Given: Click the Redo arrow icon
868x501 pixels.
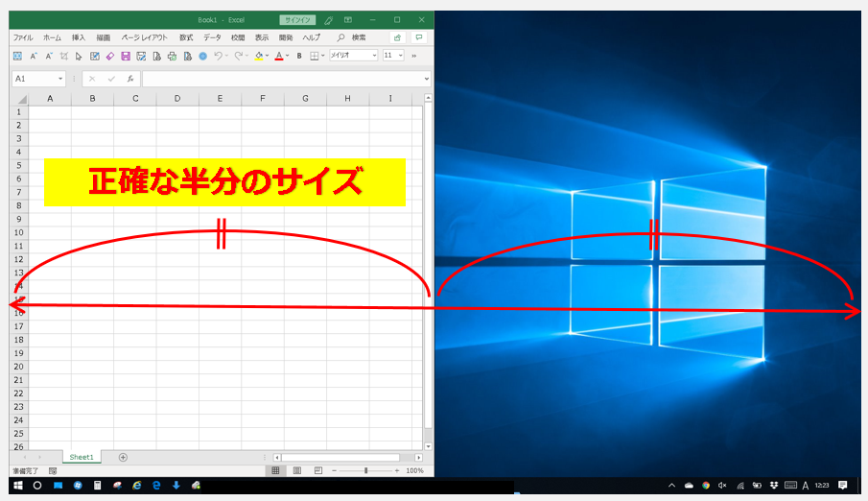Looking at the screenshot, I should click(239, 56).
